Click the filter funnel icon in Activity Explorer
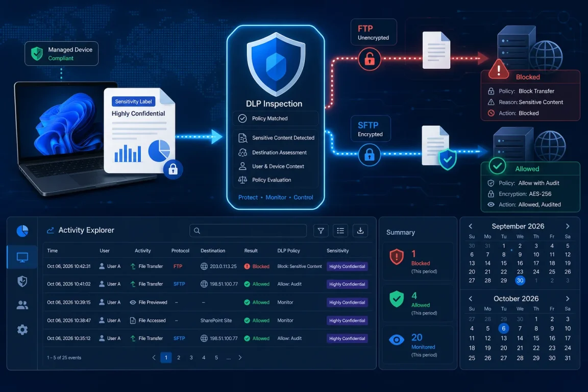The width and height of the screenshot is (588, 392). pyautogui.click(x=321, y=231)
